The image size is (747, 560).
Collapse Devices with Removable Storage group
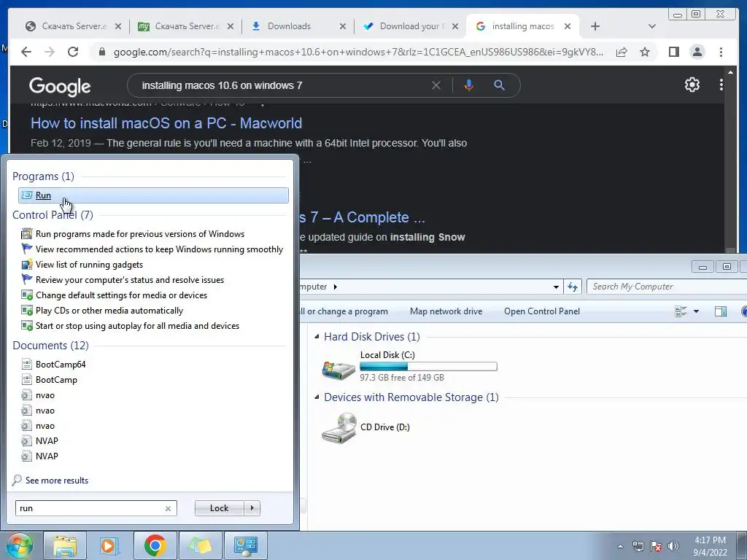(x=317, y=397)
